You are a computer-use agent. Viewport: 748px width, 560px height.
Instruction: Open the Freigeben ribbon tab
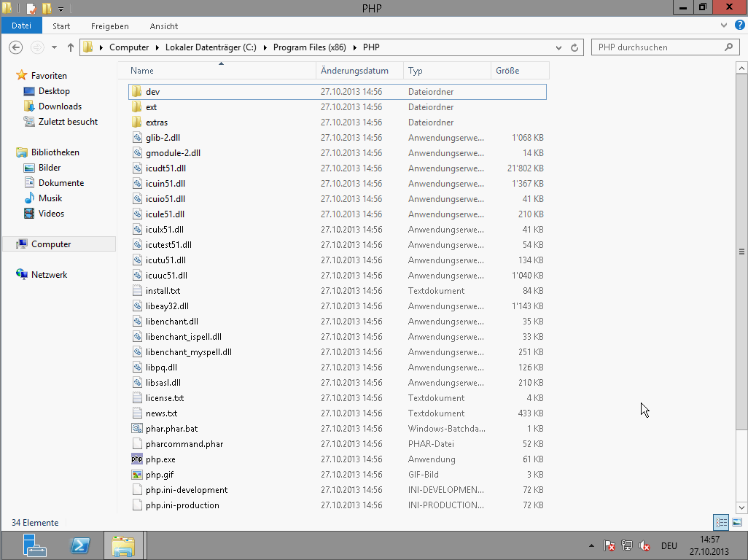pos(109,26)
